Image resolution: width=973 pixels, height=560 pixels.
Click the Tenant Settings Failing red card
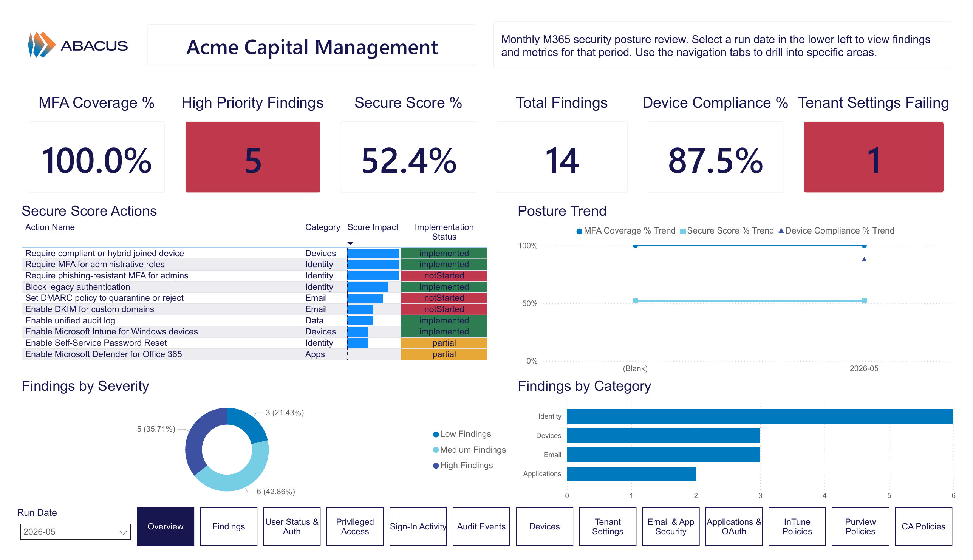[873, 157]
